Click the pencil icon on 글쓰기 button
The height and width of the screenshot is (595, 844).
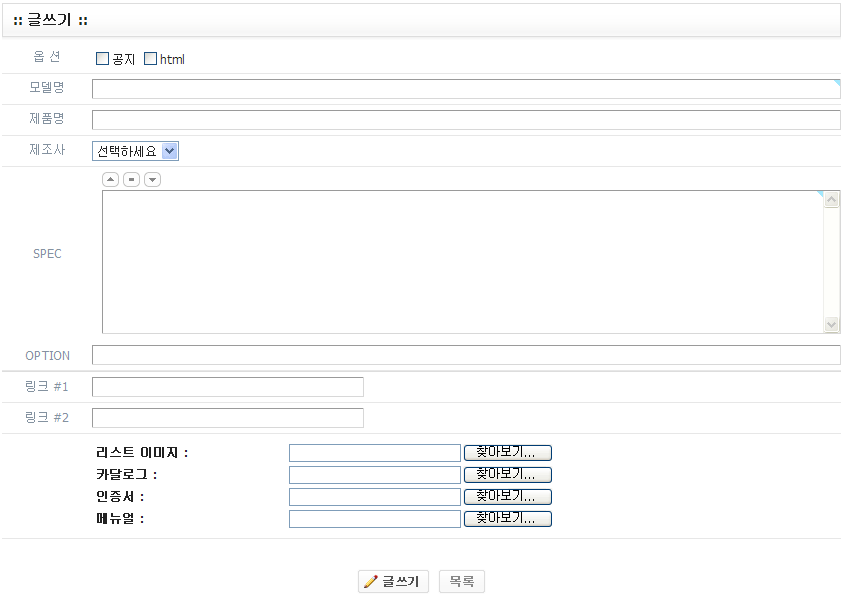371,582
